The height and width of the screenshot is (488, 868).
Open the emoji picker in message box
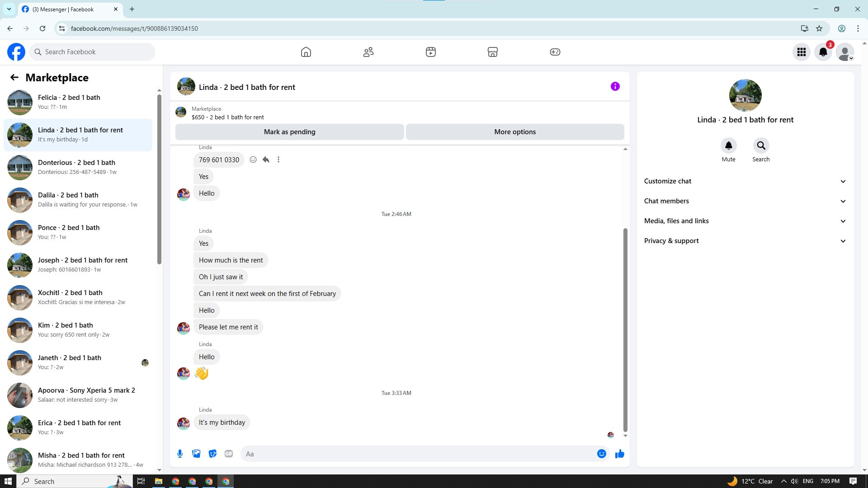point(601,454)
